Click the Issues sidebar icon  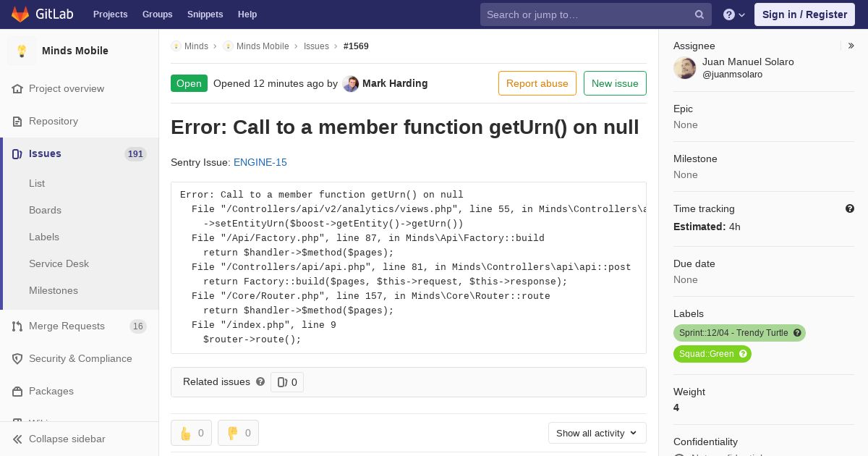pyautogui.click(x=17, y=153)
